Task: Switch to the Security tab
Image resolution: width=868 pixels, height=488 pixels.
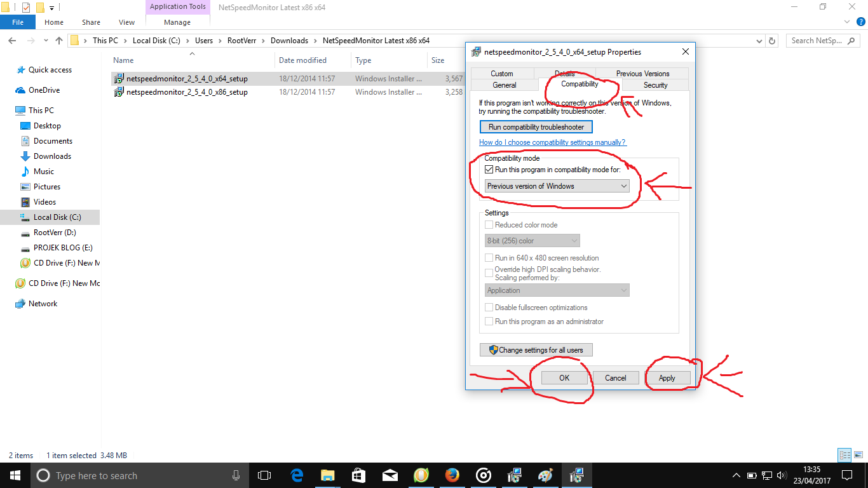Action: click(x=655, y=85)
